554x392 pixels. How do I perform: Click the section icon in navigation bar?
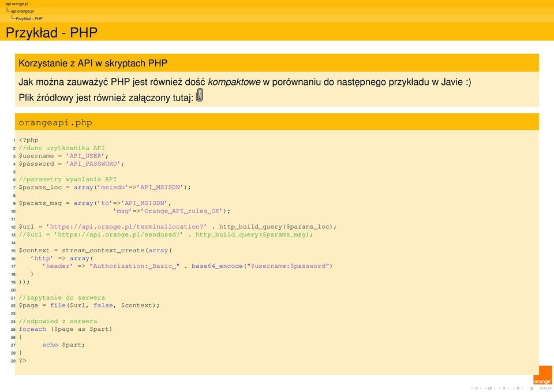coord(518,389)
